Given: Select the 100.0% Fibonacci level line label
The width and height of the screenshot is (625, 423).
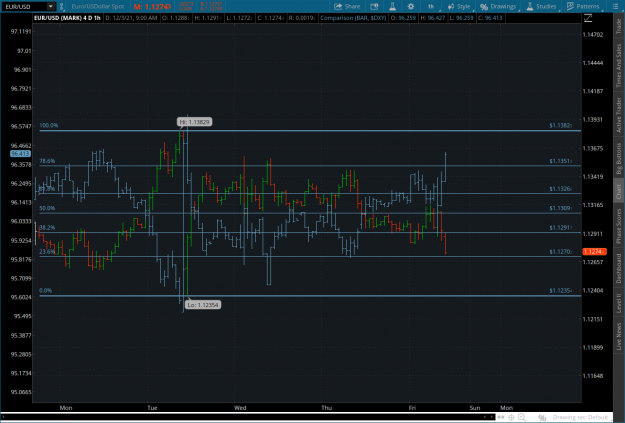Looking at the screenshot, I should coord(49,125).
